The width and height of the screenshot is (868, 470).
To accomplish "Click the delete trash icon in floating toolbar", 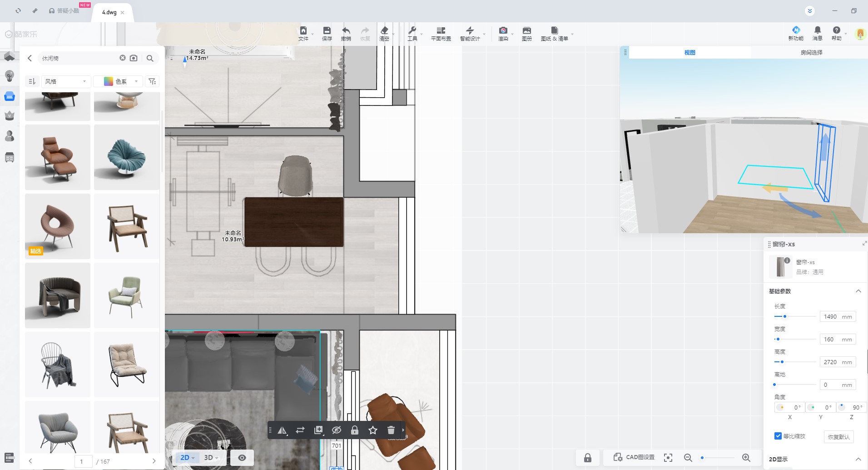I will (391, 430).
